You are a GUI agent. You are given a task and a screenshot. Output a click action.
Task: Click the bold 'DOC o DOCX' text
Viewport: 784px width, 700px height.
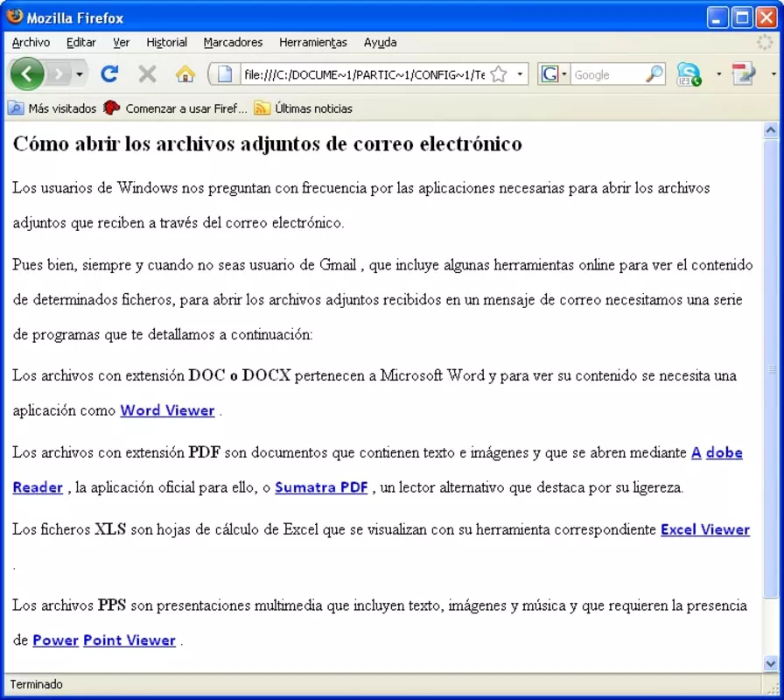click(x=240, y=375)
